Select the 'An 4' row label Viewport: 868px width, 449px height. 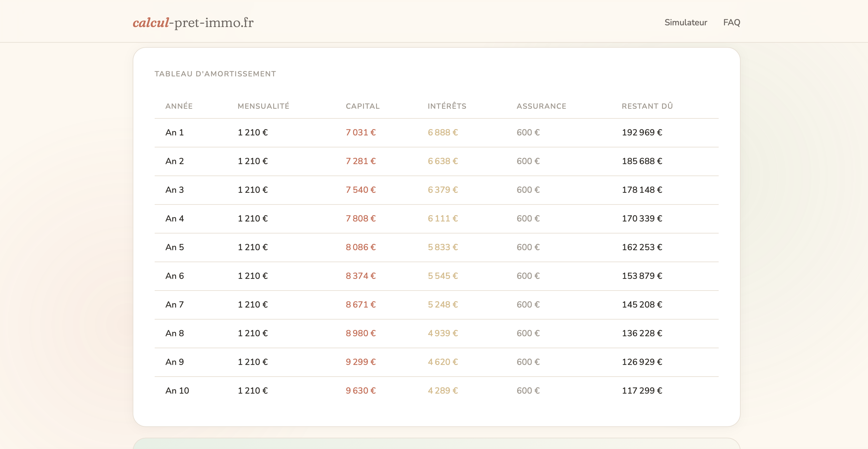pos(175,218)
